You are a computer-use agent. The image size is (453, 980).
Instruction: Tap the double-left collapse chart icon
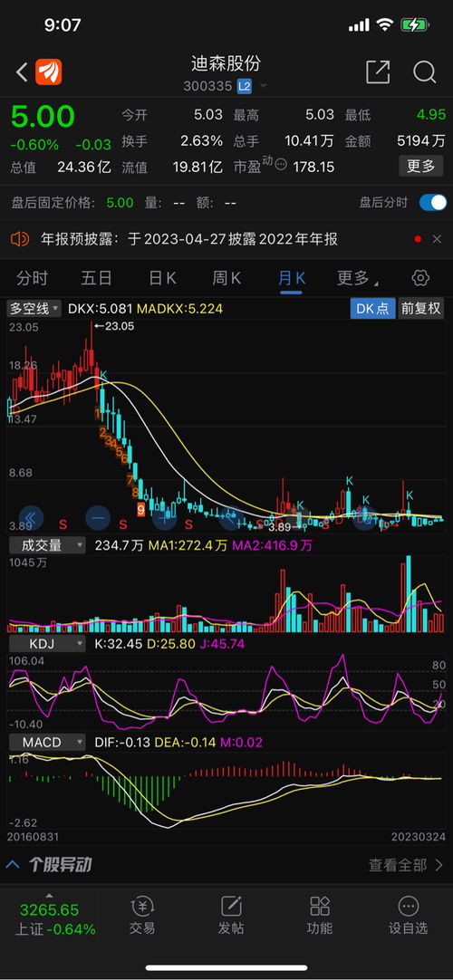pos(31,518)
